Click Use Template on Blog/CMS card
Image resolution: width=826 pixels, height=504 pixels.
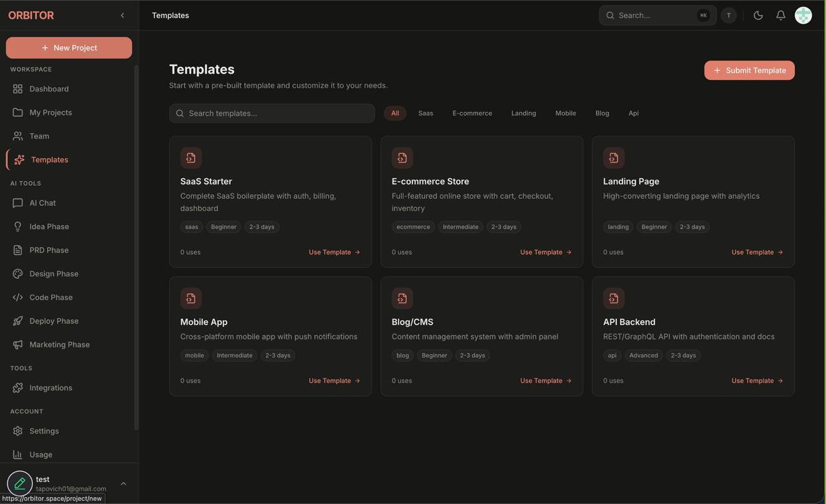[545, 381]
